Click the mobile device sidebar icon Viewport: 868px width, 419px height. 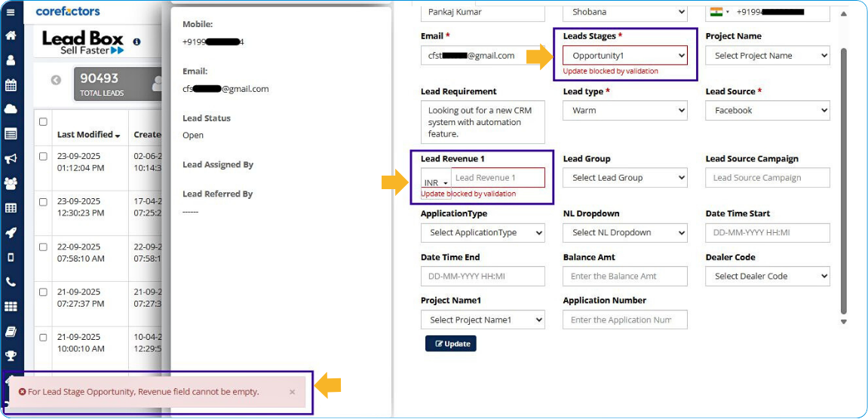point(11,258)
